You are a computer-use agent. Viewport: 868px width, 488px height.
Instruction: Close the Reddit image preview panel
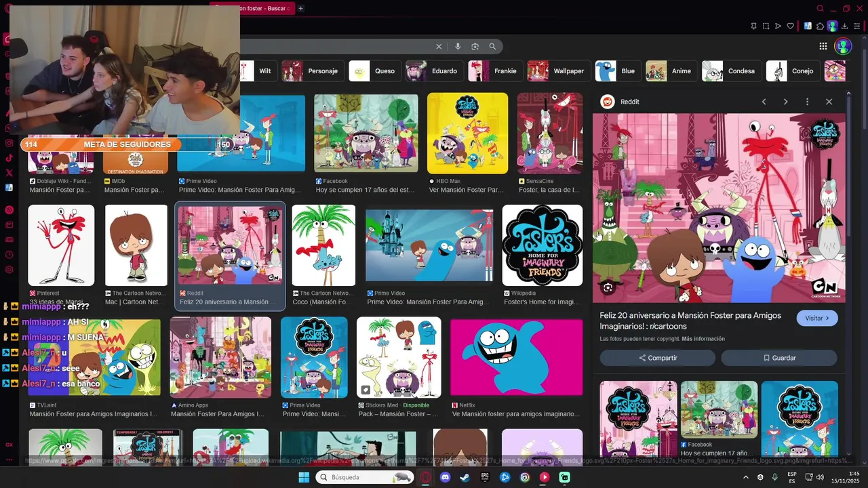(829, 102)
